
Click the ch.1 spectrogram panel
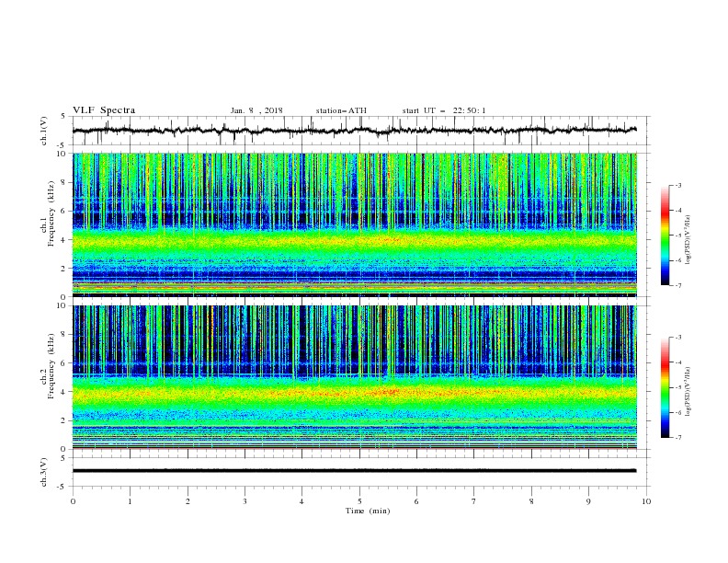point(355,224)
